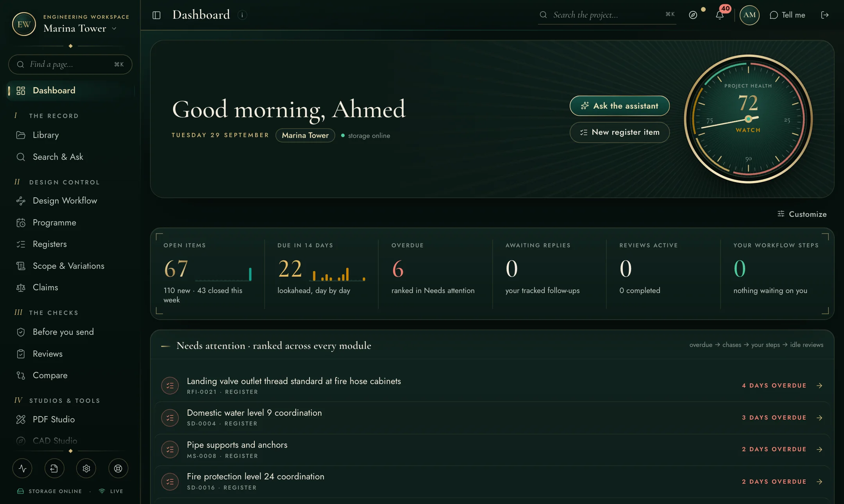Open Your Workflow Steps card

777,273
